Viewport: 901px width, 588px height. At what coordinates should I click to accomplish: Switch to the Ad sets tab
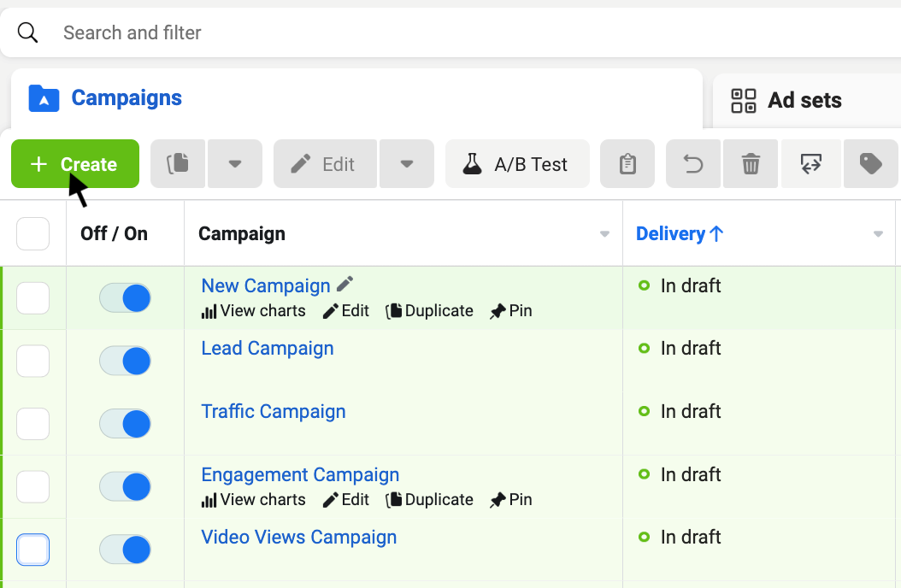(807, 101)
